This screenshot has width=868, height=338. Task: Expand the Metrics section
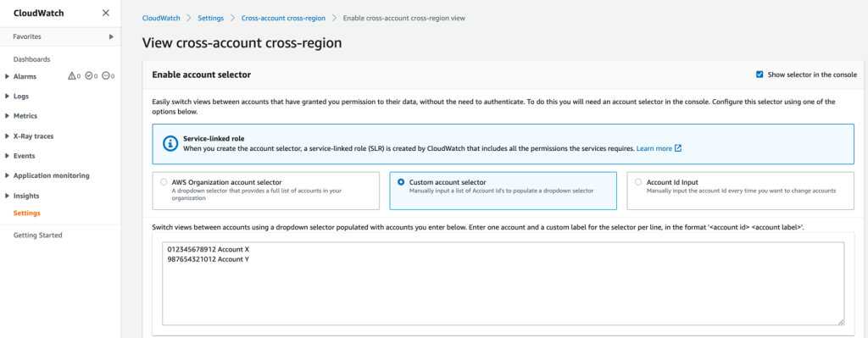[x=7, y=116]
